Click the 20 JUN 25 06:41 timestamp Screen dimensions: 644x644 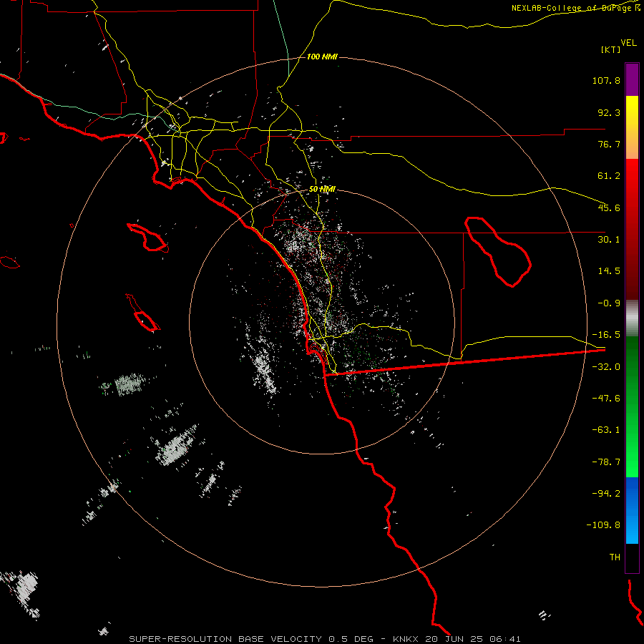coord(473,639)
